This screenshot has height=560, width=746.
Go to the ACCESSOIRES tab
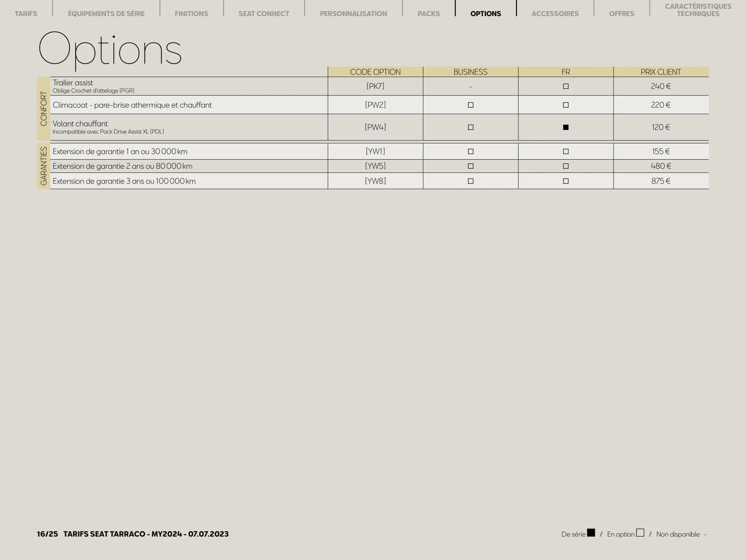(x=555, y=14)
